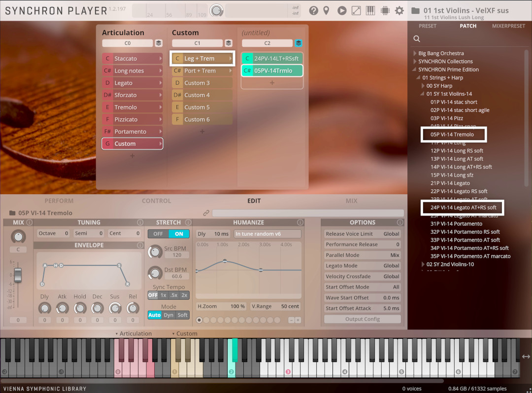Collapse 01 Strings + Harp node
The width and height of the screenshot is (532, 393).
point(418,77)
